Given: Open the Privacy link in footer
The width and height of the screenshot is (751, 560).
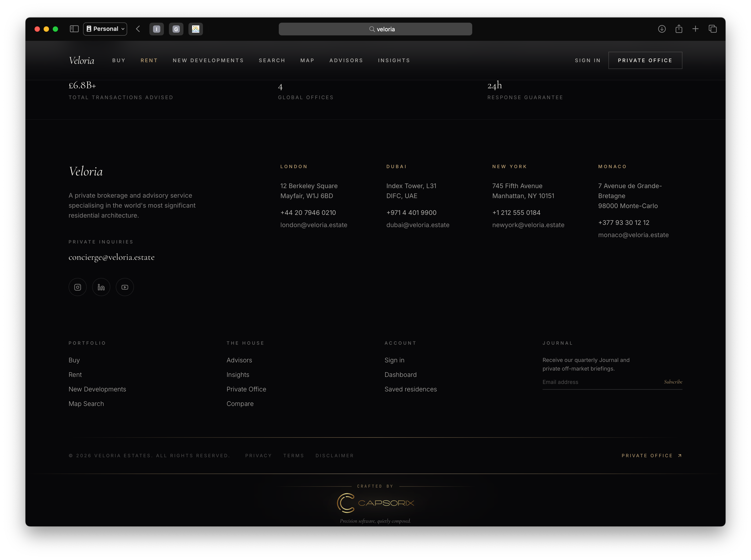Looking at the screenshot, I should [x=259, y=456].
